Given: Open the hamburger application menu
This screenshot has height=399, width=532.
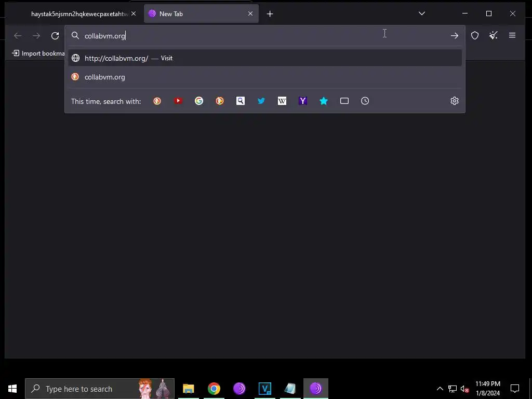Looking at the screenshot, I should [512, 35].
